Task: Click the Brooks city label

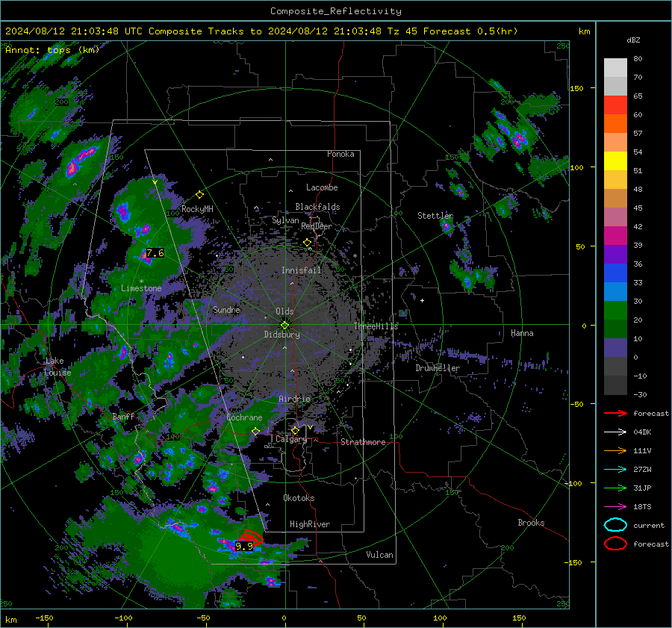Action: [x=531, y=523]
